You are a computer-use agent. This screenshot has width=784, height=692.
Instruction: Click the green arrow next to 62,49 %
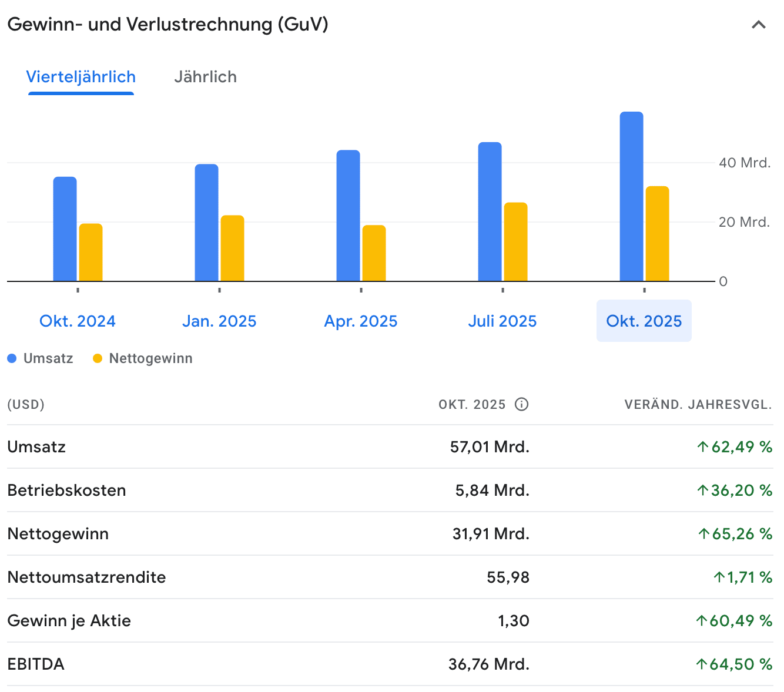click(x=702, y=447)
